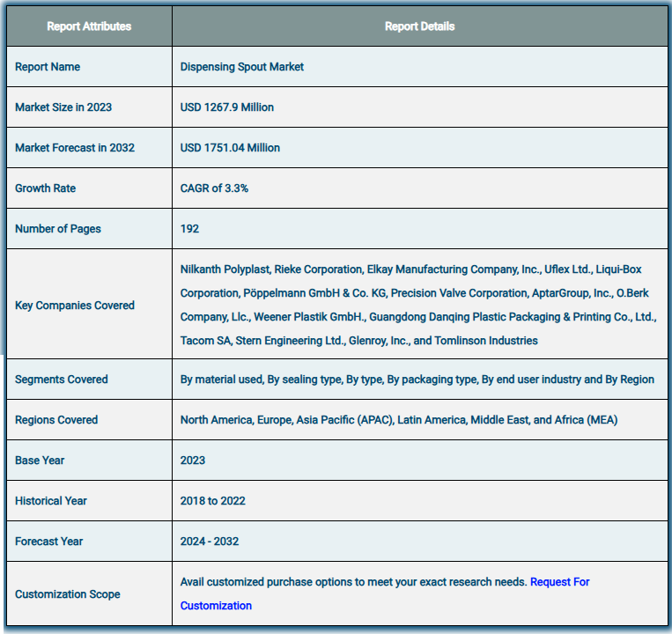This screenshot has width=672, height=634.
Task: Click the Base Year label
Action: pyautogui.click(x=40, y=461)
